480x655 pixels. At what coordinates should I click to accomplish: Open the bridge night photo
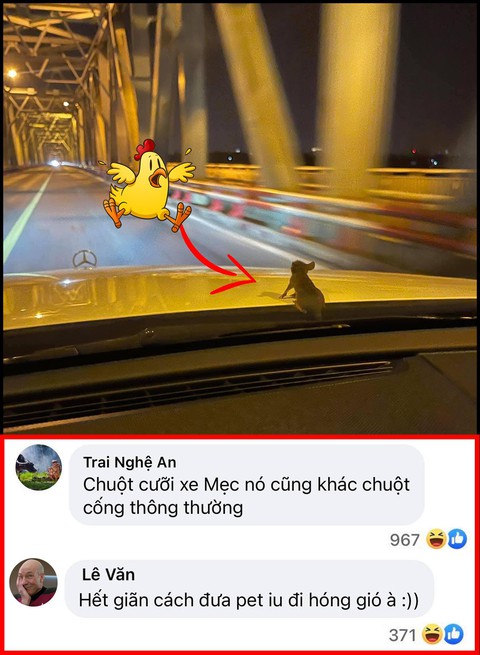coord(240,218)
